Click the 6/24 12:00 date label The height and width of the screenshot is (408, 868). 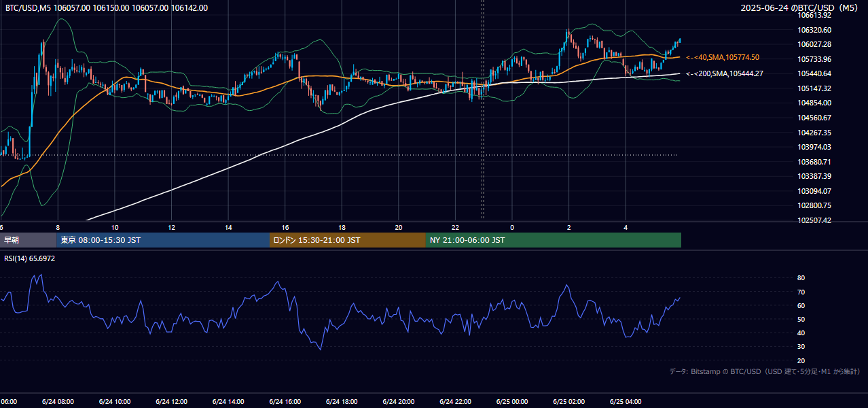click(x=171, y=401)
